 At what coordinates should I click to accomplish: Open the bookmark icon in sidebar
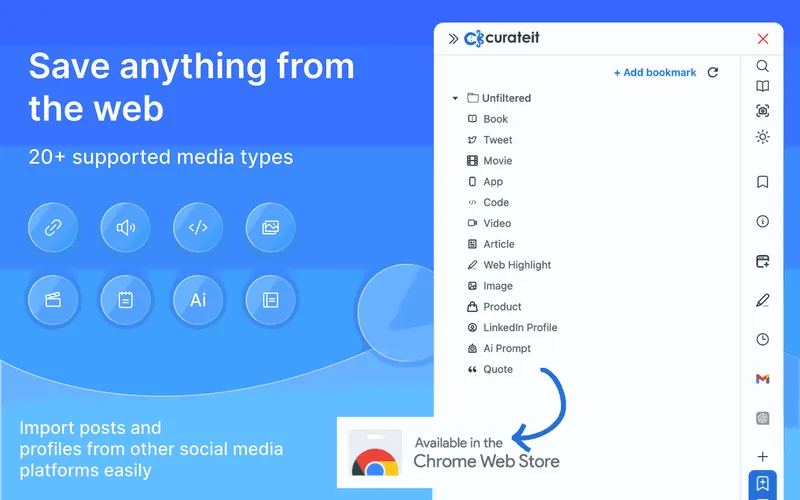[762, 182]
